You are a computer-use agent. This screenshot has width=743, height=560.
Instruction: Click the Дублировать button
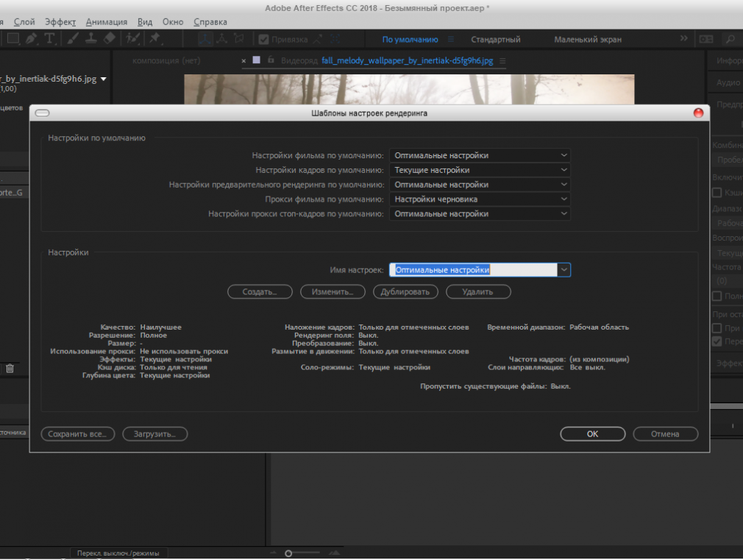(x=405, y=291)
